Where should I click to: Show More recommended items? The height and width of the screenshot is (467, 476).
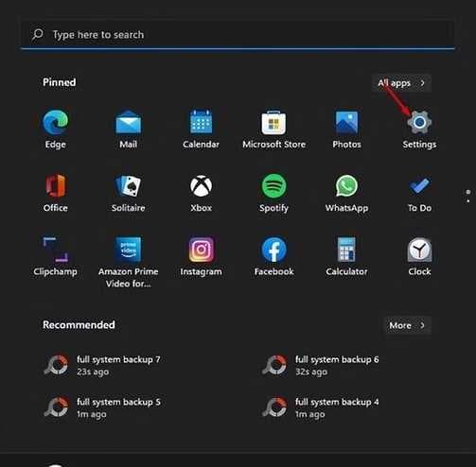[x=408, y=325]
